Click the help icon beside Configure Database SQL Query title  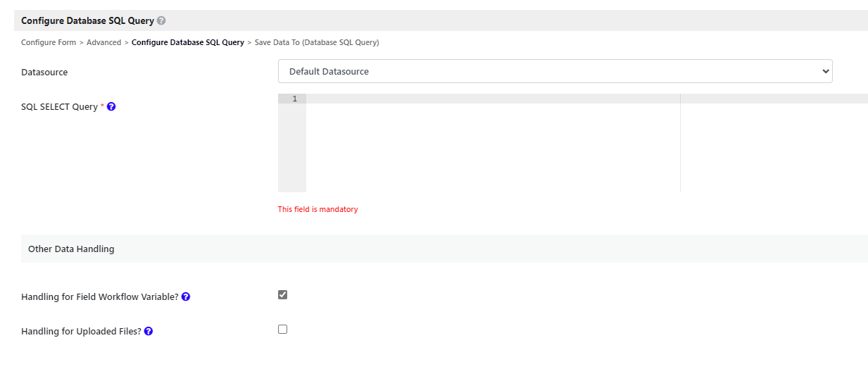pos(161,21)
